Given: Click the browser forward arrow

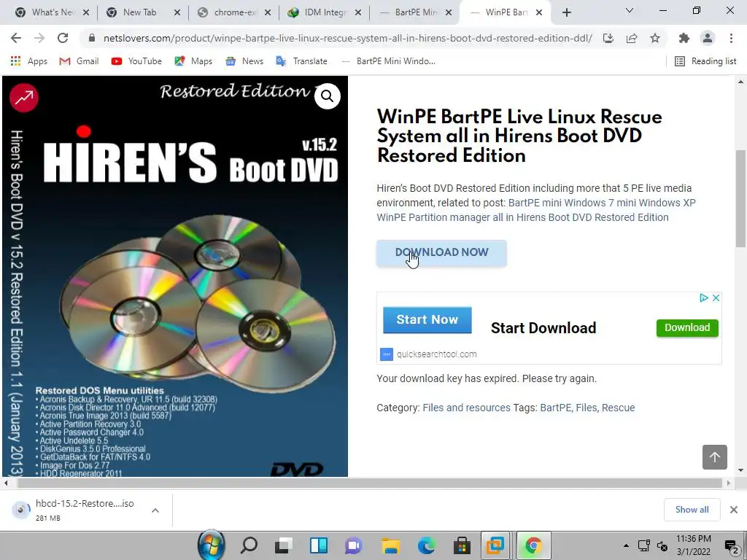Looking at the screenshot, I should click(39, 38).
